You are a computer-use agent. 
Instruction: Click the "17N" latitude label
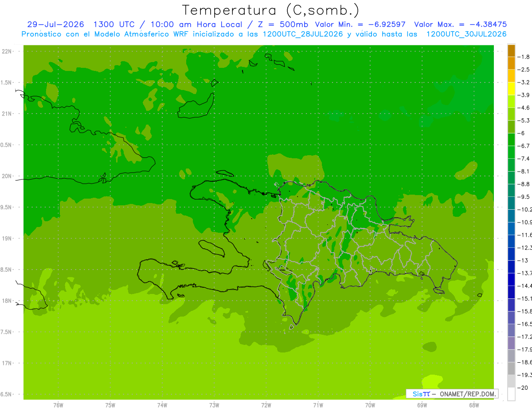[7, 363]
